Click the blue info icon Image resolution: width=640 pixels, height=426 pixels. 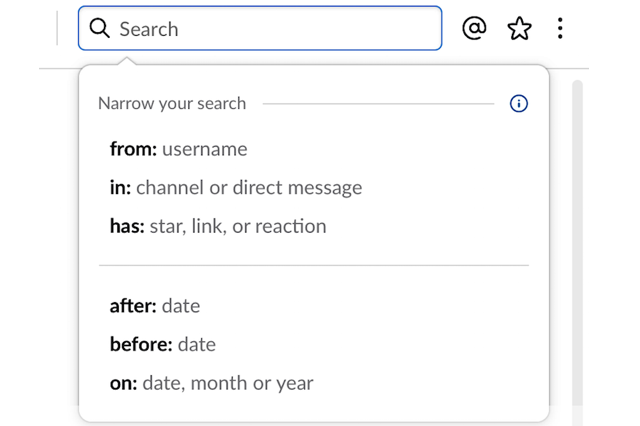pos(519,103)
